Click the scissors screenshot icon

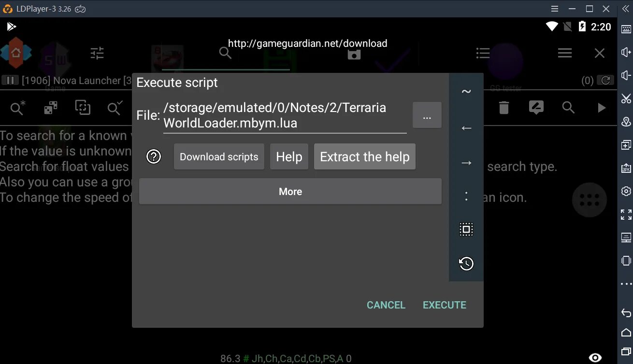click(626, 99)
